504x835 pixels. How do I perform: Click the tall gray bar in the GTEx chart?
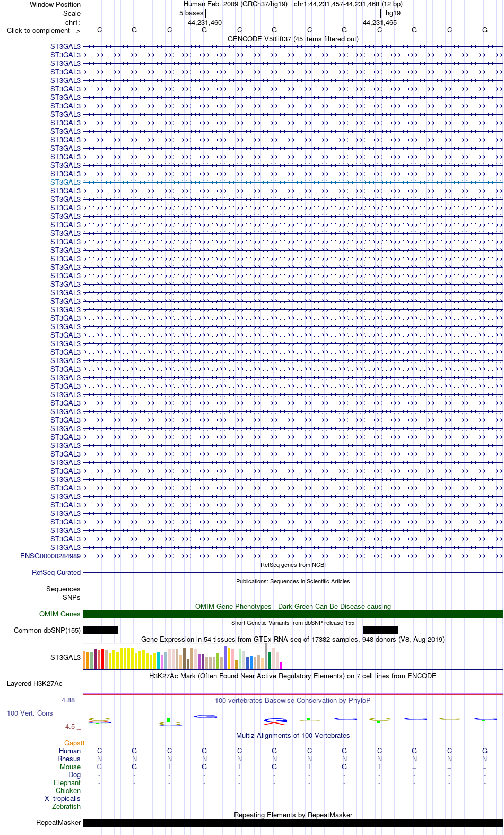pyautogui.click(x=266, y=656)
